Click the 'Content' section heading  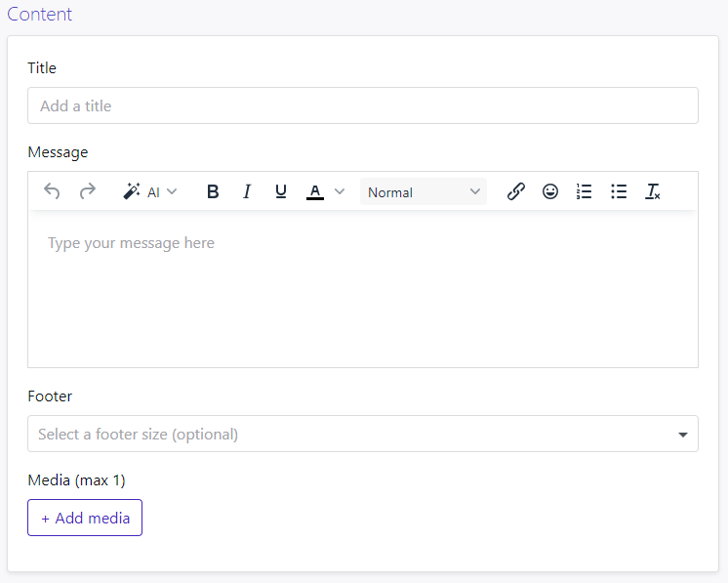point(39,15)
